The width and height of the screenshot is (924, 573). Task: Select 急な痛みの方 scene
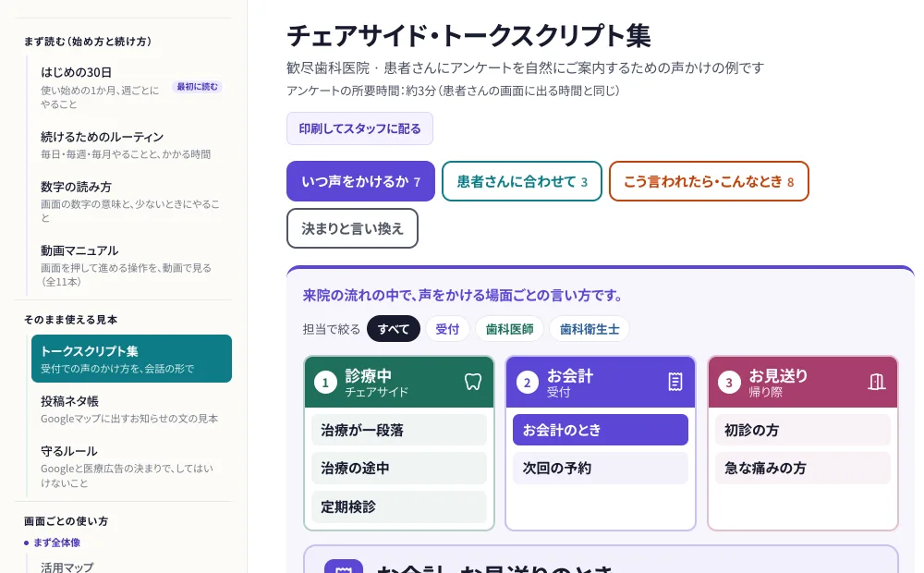[803, 468]
